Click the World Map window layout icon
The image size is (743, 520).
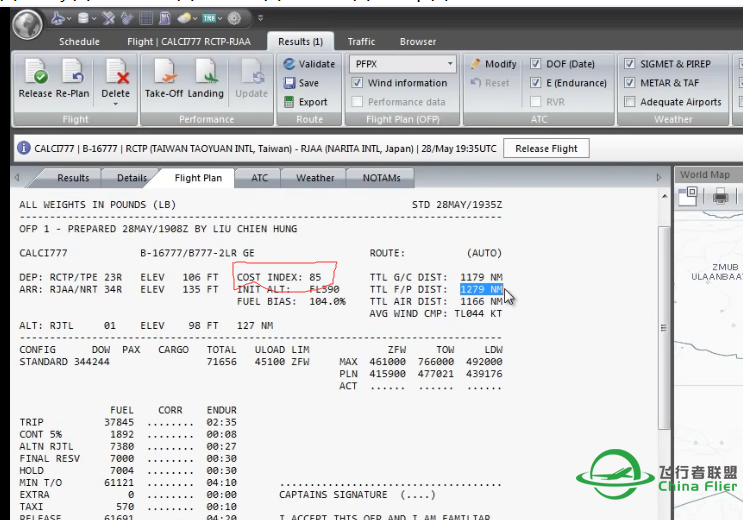pyautogui.click(x=688, y=196)
